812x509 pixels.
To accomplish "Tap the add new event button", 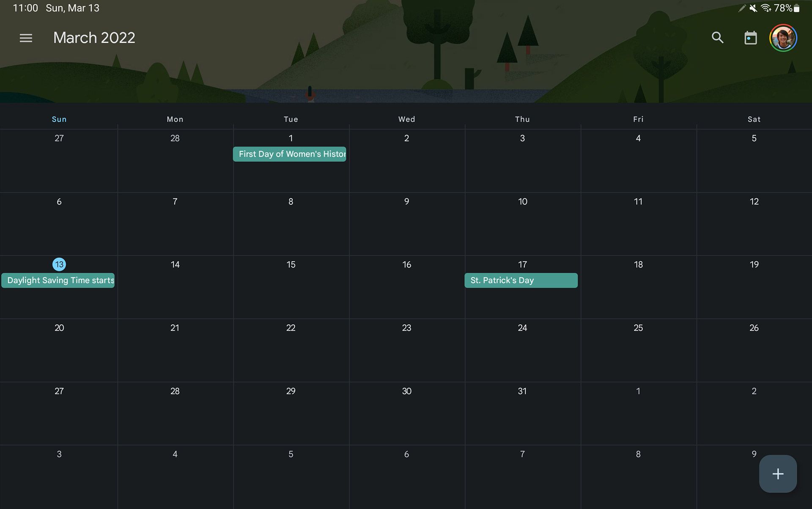I will point(777,473).
